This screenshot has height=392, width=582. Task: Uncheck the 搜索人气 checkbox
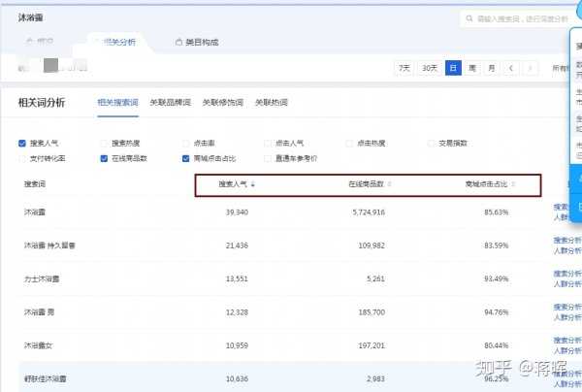tap(22, 143)
